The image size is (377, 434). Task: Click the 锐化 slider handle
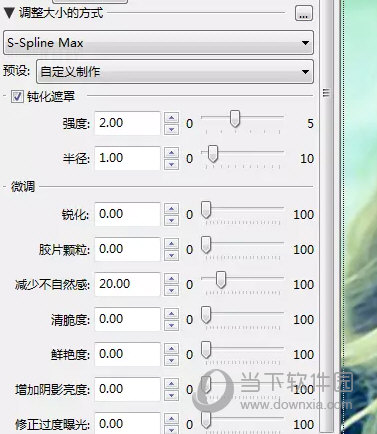coord(206,210)
